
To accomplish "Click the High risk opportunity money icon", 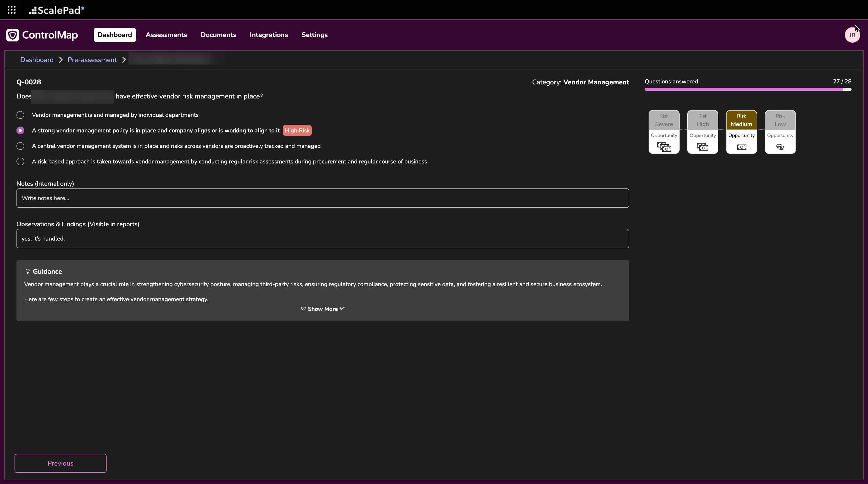I will (703, 147).
